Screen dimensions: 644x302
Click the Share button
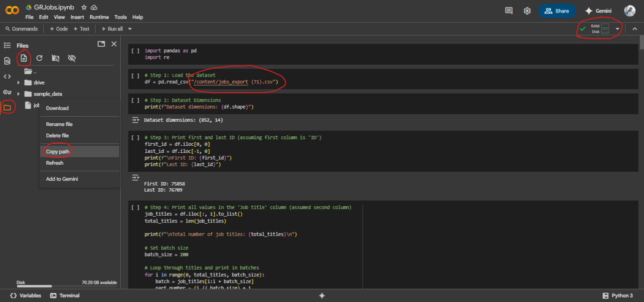tap(557, 10)
